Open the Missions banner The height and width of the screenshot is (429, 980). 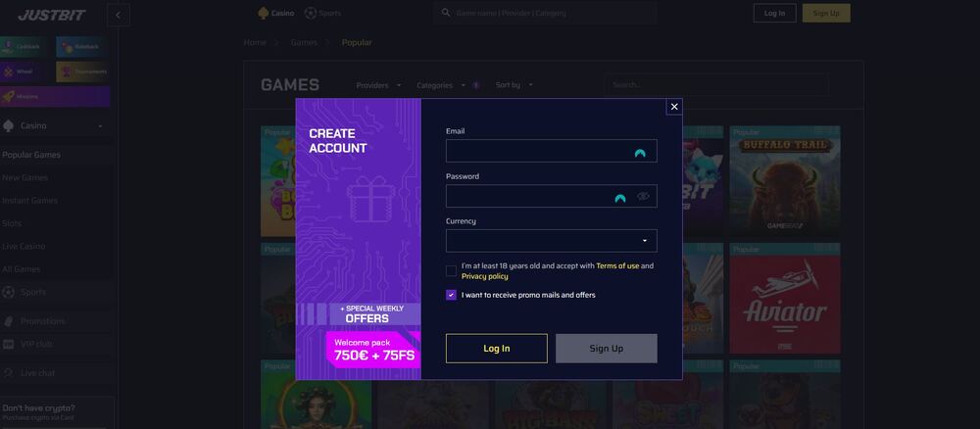tap(55, 97)
